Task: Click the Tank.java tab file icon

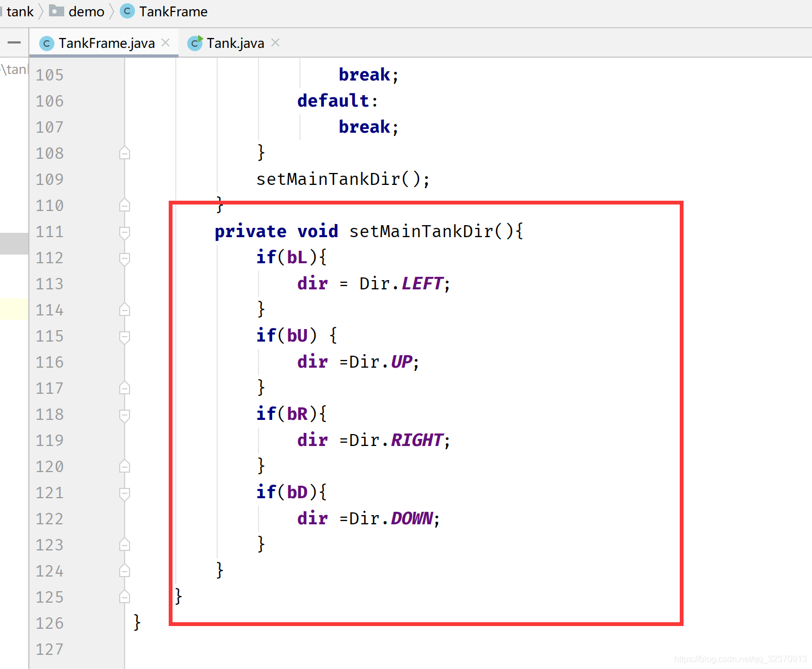Action: (195, 43)
